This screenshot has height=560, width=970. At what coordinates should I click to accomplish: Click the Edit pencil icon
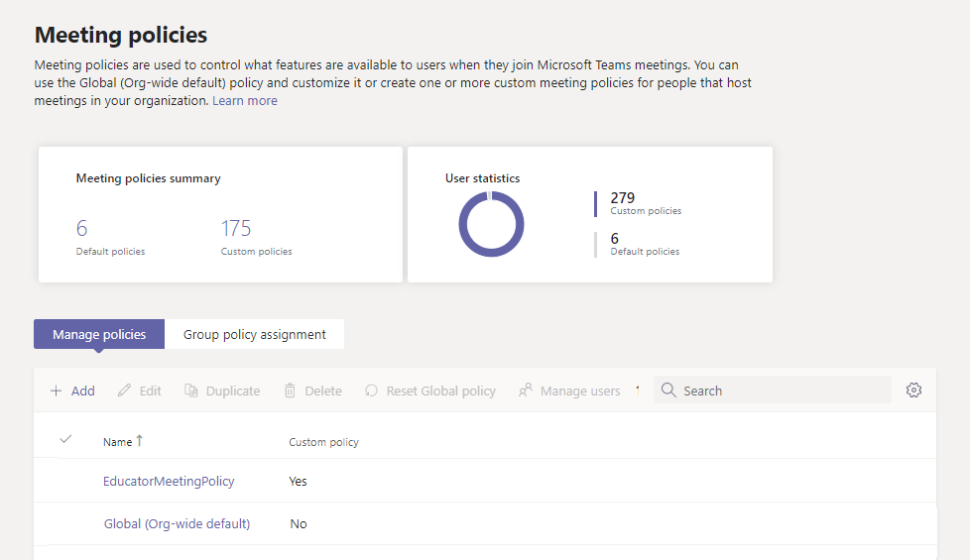[124, 392]
